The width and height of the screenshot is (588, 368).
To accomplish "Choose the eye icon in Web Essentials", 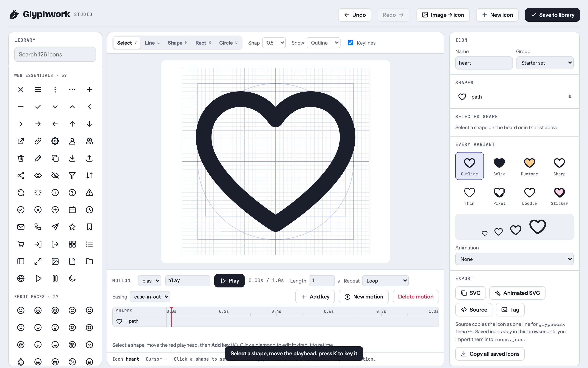I will click(x=38, y=175).
